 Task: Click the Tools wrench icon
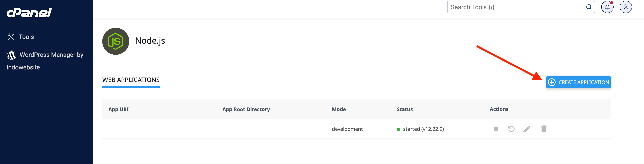pyautogui.click(x=11, y=37)
